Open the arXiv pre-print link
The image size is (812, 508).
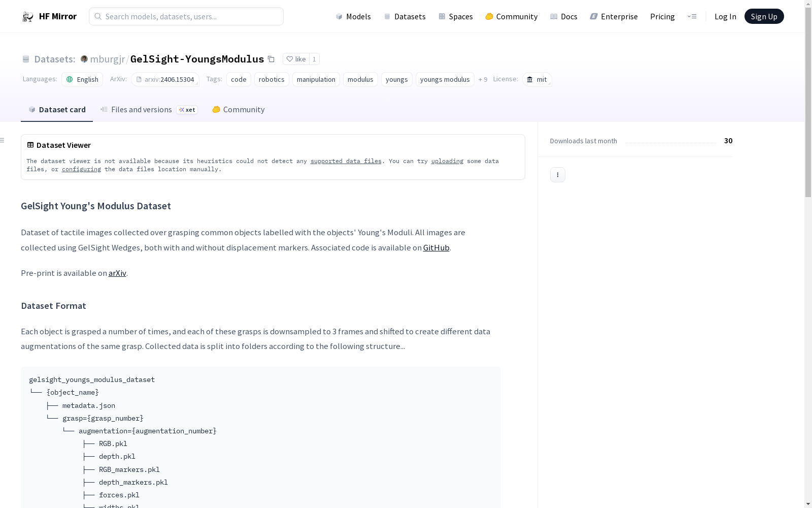coord(117,273)
